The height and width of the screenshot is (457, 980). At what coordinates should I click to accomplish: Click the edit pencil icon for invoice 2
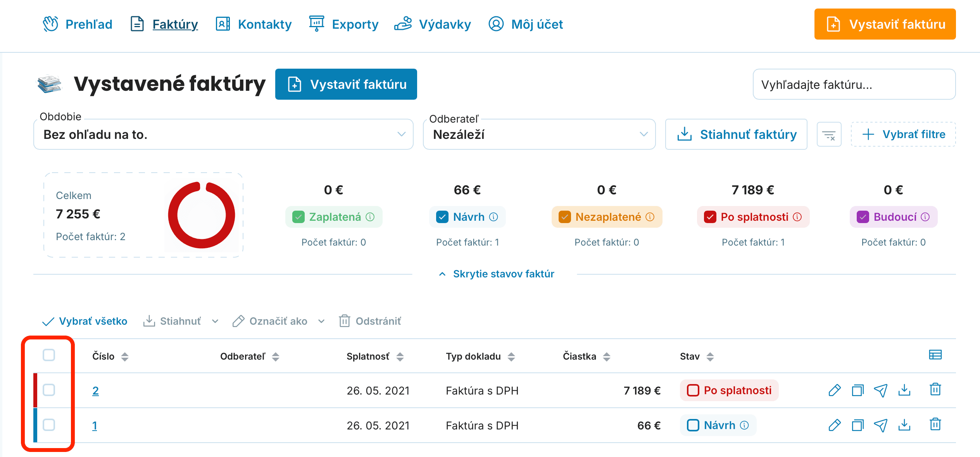834,390
